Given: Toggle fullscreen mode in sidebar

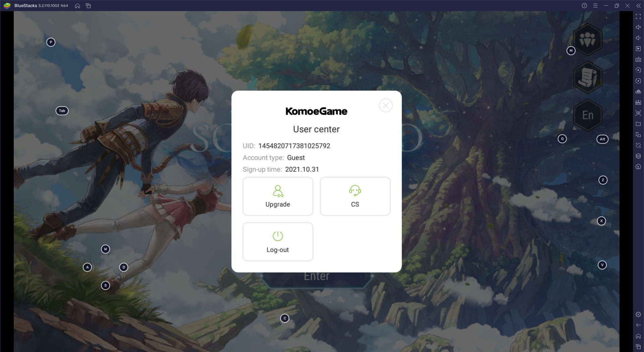Looking at the screenshot, I should click(x=638, y=16).
